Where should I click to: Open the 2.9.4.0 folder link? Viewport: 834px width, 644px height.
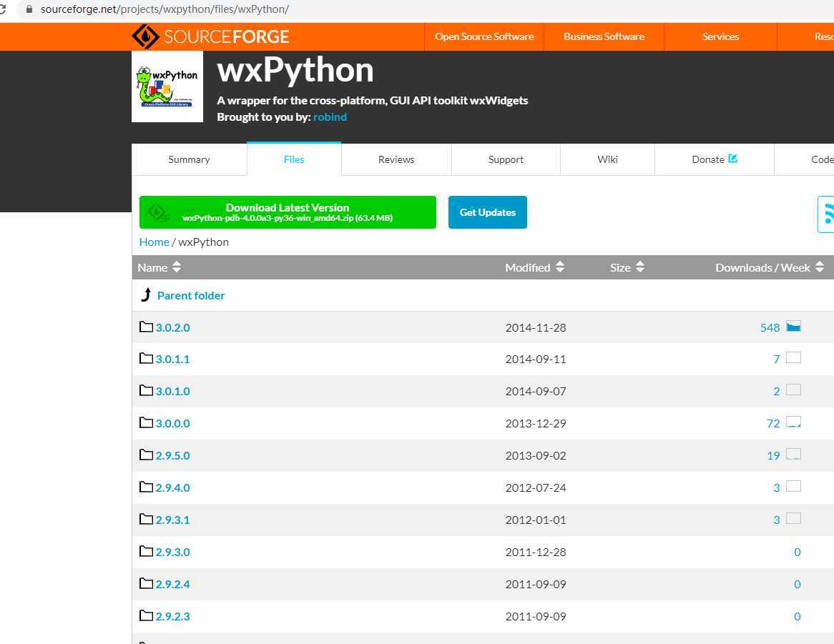click(x=172, y=487)
